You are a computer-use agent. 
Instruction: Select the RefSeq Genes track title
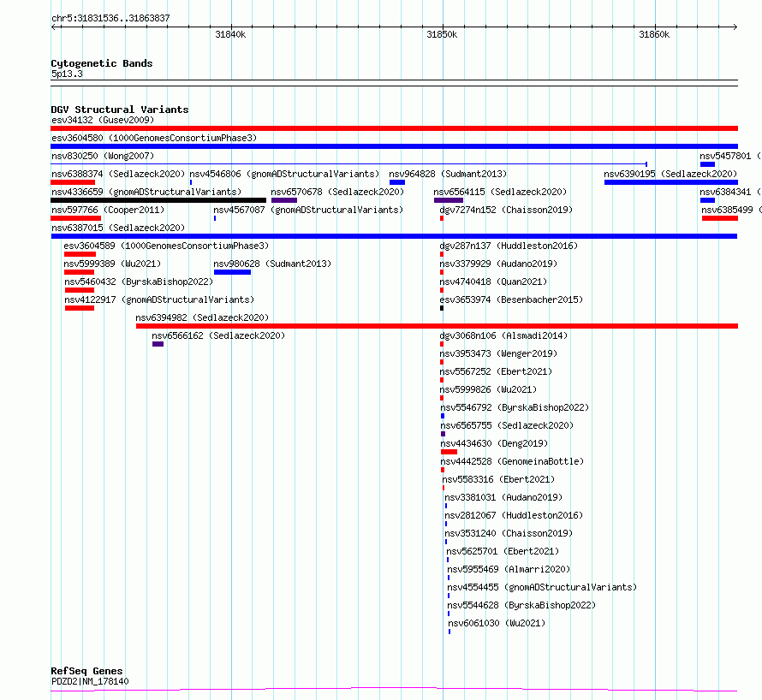point(86,671)
